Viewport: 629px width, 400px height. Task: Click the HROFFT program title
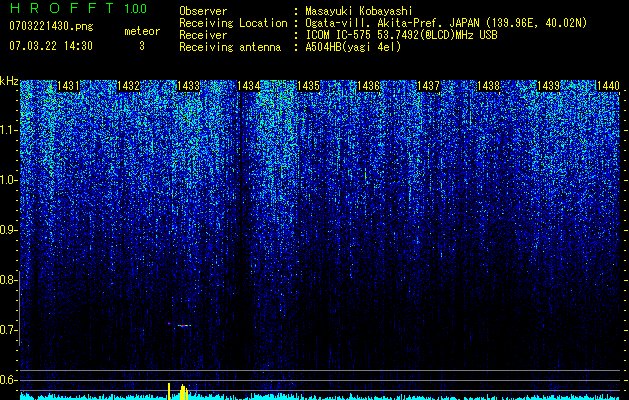click(x=63, y=8)
